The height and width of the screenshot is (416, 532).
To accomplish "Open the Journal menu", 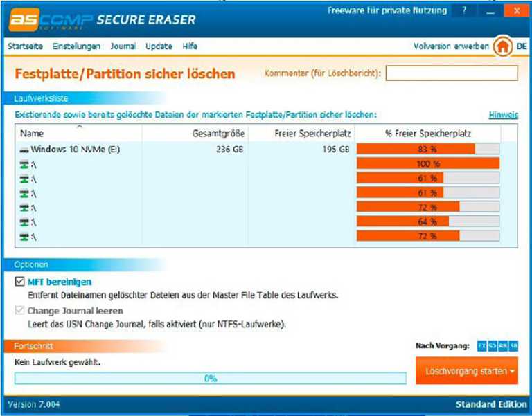I will pos(123,46).
